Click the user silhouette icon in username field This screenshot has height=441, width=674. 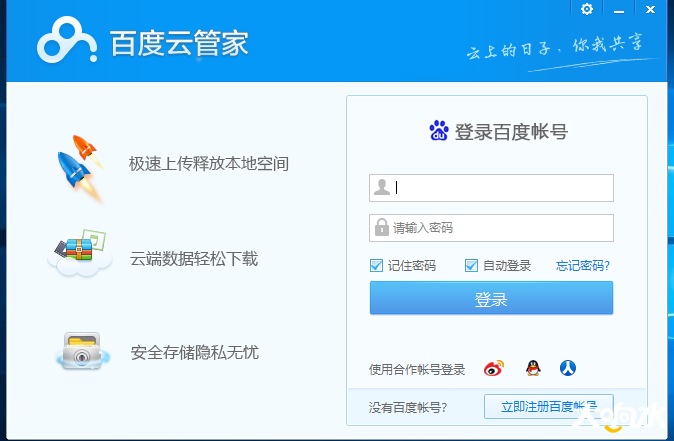[x=382, y=187]
